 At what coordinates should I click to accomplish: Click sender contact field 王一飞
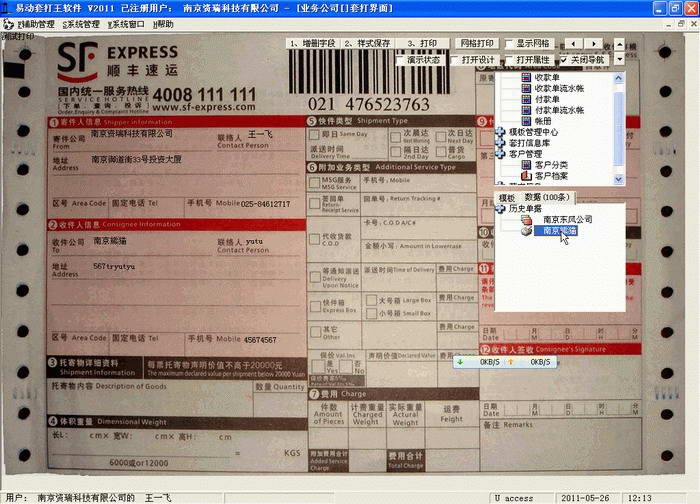pos(260,134)
